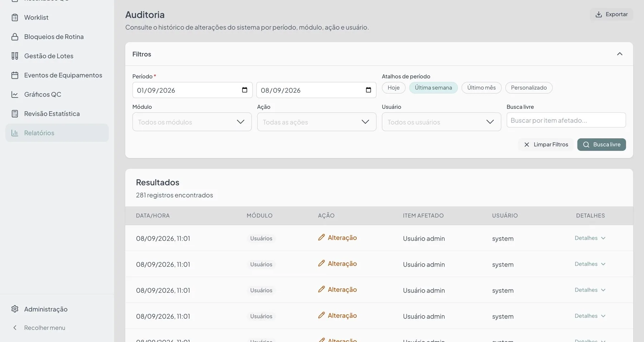The height and width of the screenshot is (342, 644).
Task: Focus the Buscar por item afetado field
Action: point(566,120)
